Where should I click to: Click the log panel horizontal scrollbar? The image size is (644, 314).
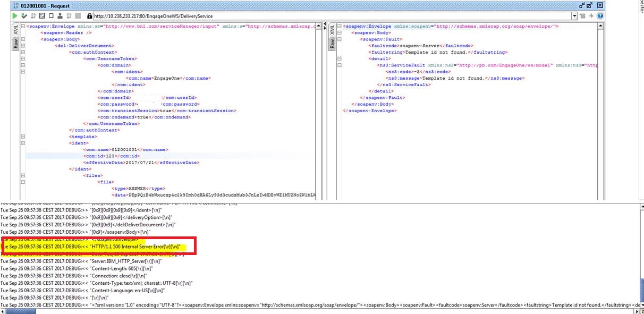tap(319, 311)
